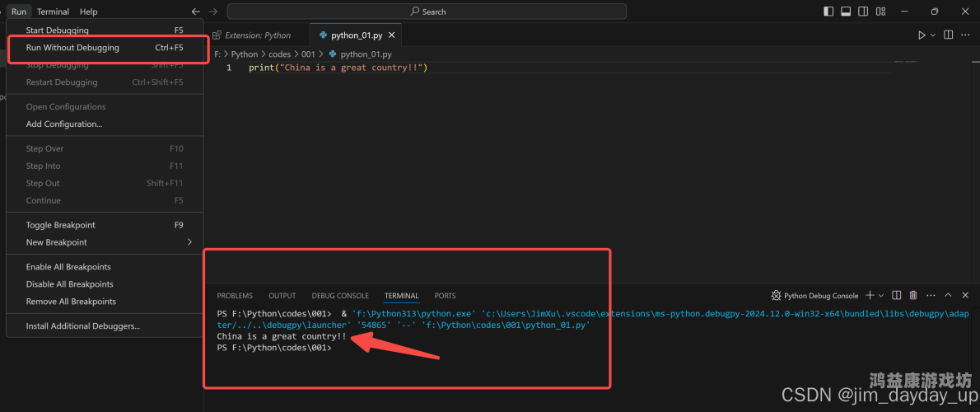The image size is (980, 412).
Task: Split the terminal pane in the panel
Action: [897, 295]
